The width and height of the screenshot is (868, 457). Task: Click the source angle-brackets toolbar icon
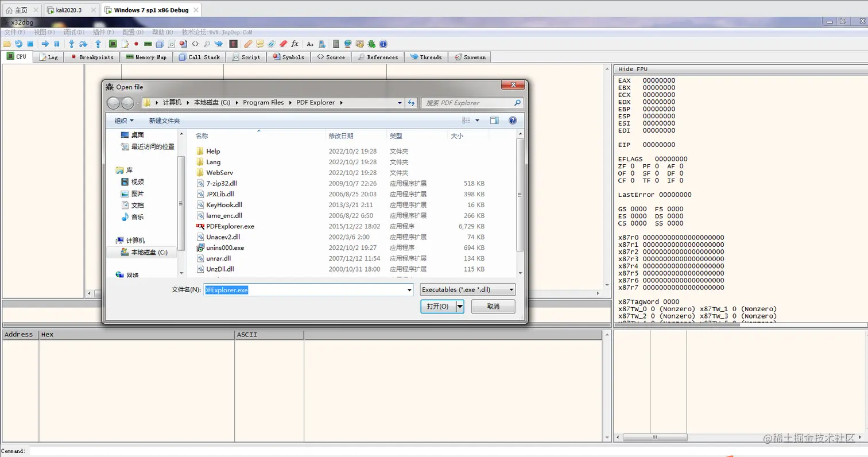click(x=195, y=44)
